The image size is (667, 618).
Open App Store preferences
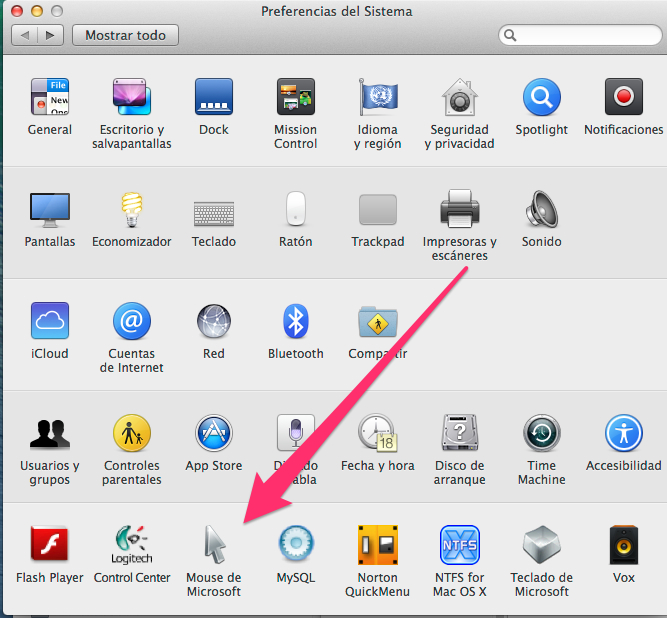(214, 433)
